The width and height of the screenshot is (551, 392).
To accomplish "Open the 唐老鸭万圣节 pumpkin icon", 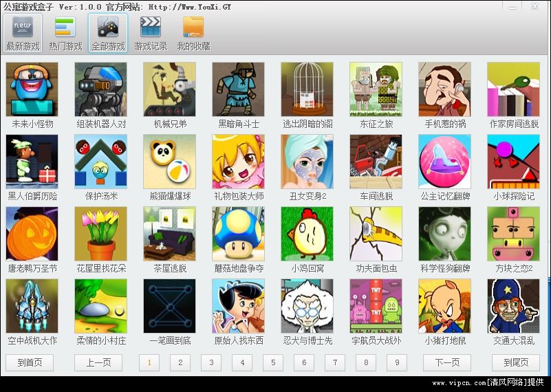I will coord(32,232).
